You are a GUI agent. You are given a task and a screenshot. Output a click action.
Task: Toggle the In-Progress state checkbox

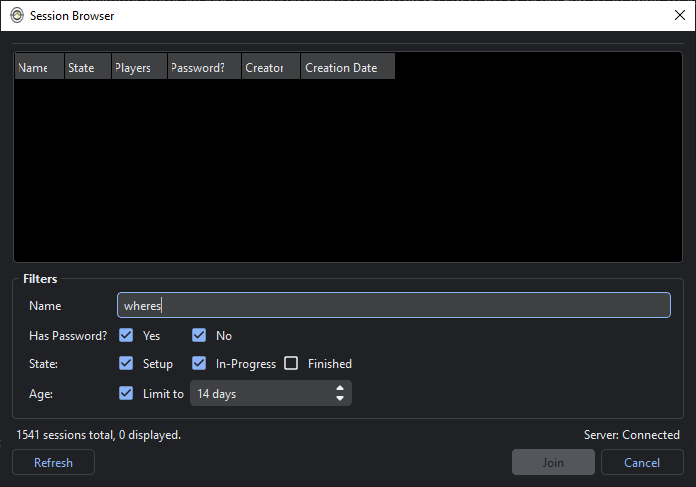[x=199, y=363]
